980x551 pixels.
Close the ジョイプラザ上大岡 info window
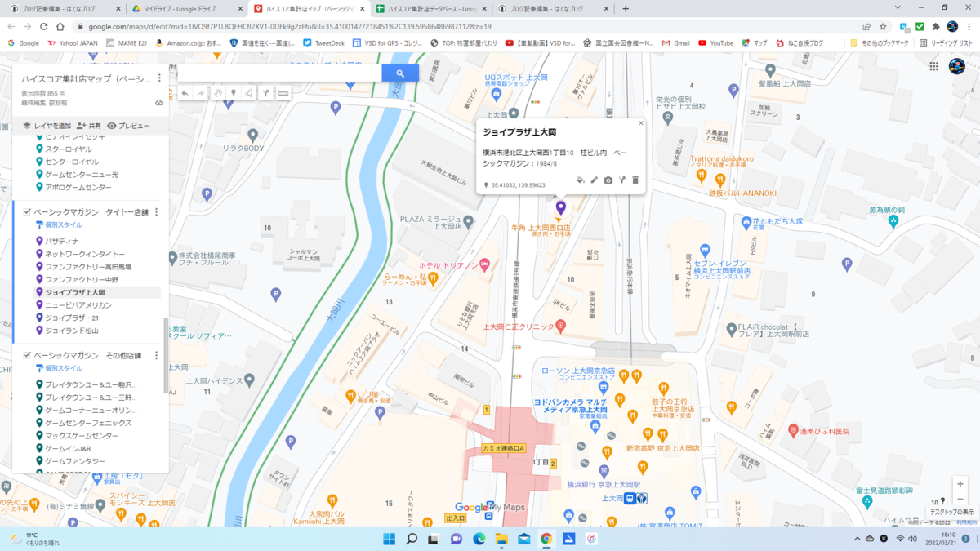[641, 123]
